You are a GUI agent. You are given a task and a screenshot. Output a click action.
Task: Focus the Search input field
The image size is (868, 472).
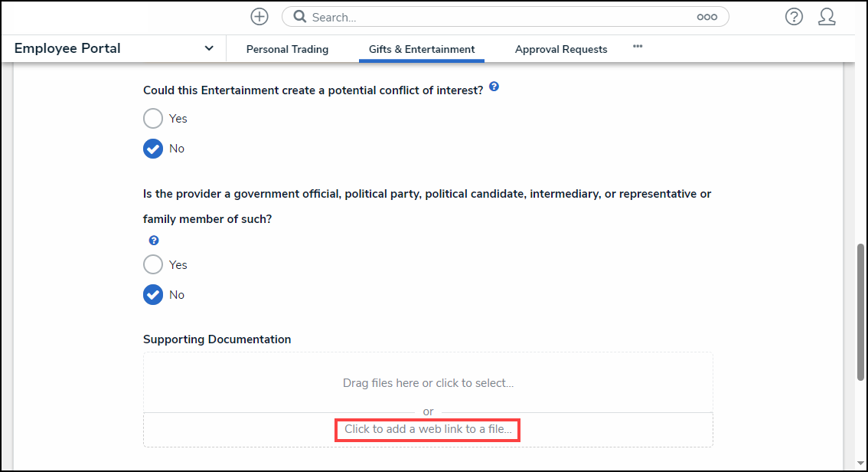point(498,17)
